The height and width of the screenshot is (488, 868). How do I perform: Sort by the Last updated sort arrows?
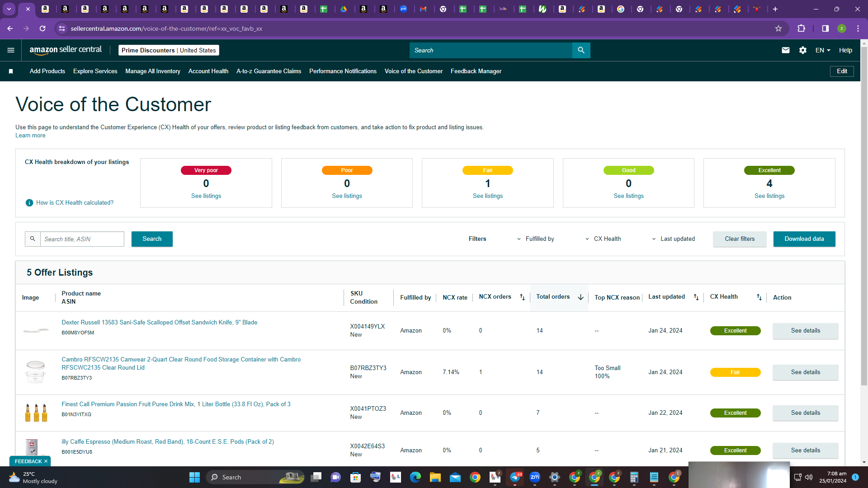tap(696, 297)
